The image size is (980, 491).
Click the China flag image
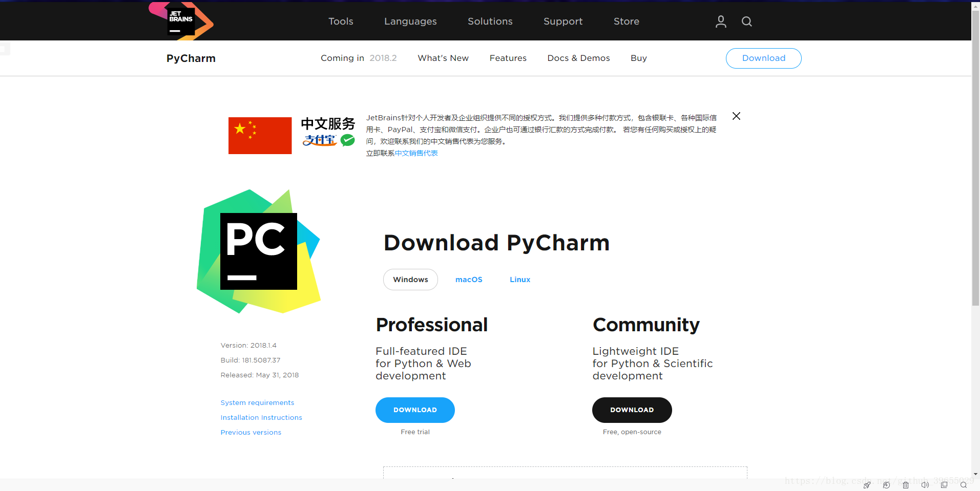[x=260, y=136]
